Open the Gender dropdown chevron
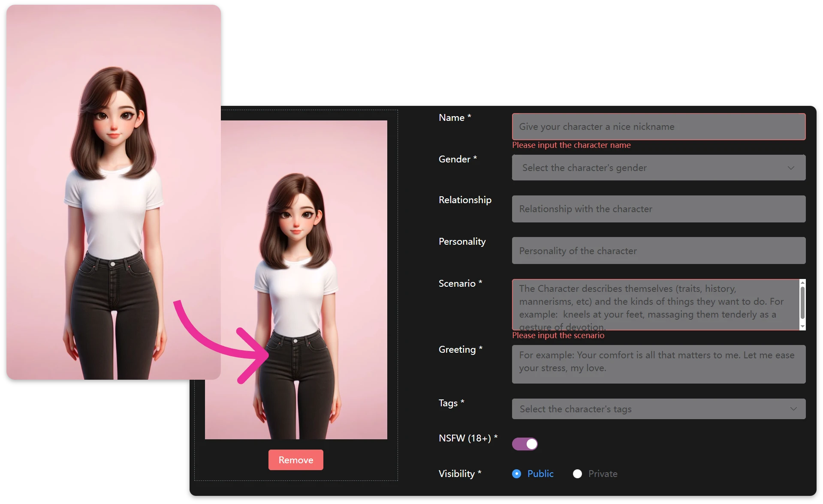The width and height of the screenshot is (823, 504). [791, 168]
